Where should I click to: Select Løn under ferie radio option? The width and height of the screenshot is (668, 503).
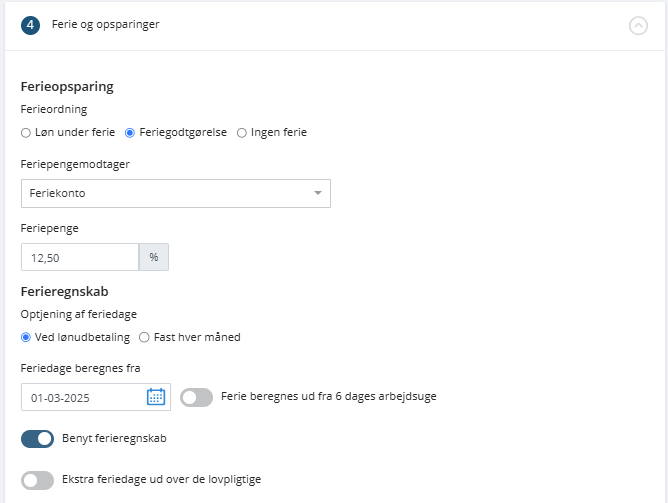click(x=26, y=133)
